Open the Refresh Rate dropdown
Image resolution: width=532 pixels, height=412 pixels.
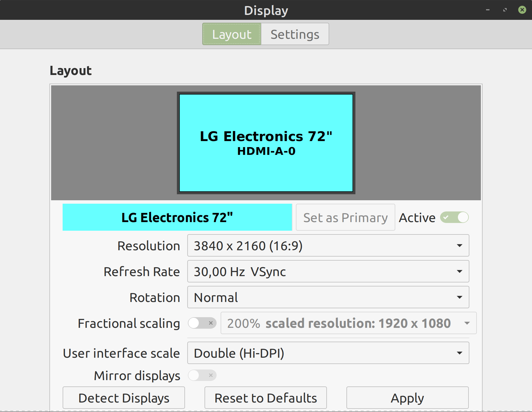tap(328, 272)
